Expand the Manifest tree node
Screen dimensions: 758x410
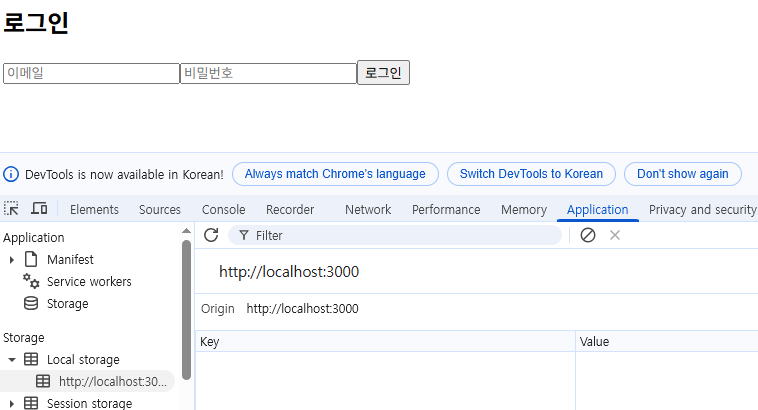[12, 260]
